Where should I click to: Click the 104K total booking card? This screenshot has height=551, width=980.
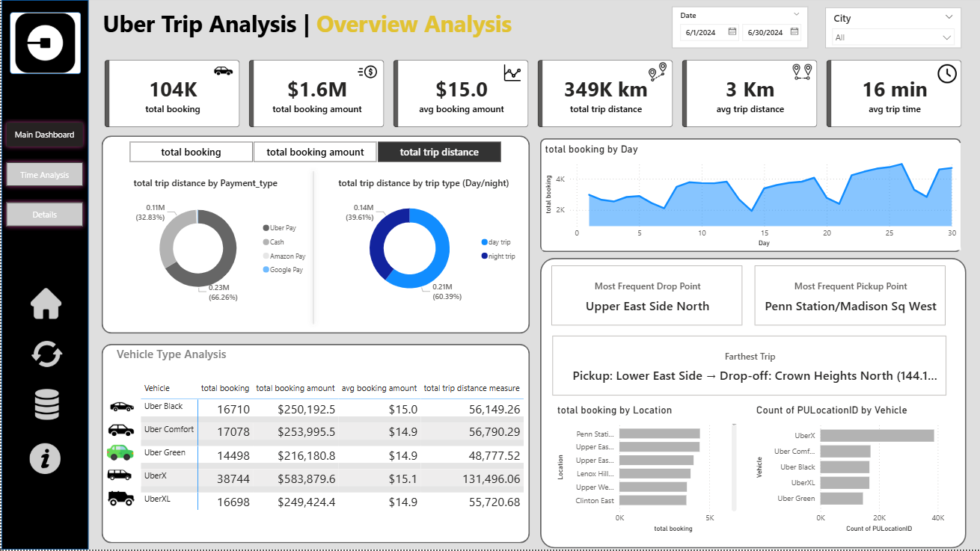pyautogui.click(x=173, y=94)
